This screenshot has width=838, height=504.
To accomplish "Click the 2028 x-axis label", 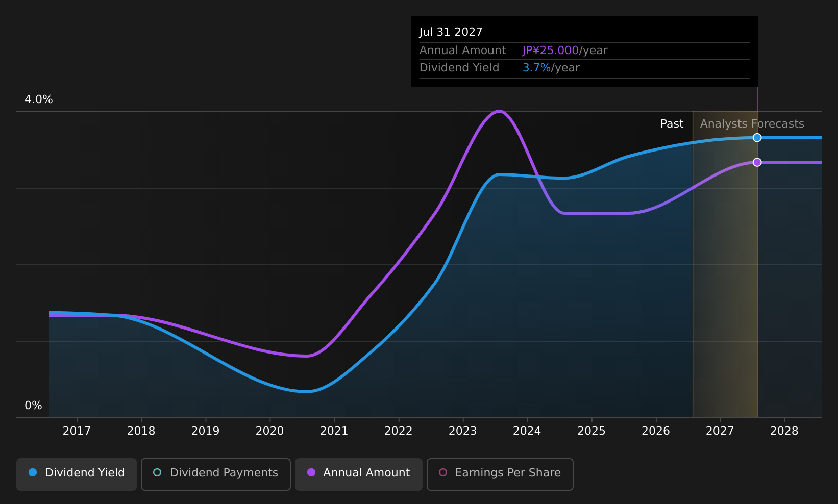I will tap(784, 431).
